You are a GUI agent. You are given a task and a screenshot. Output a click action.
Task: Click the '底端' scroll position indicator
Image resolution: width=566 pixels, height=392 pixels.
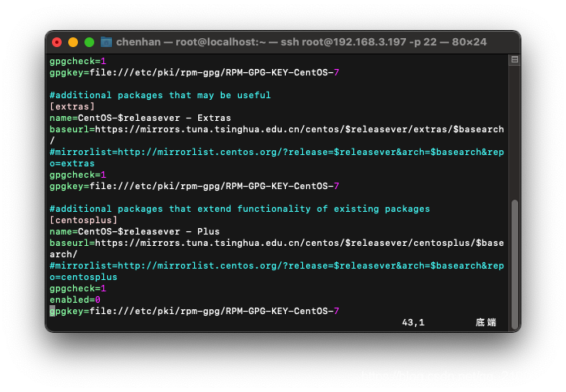486,322
